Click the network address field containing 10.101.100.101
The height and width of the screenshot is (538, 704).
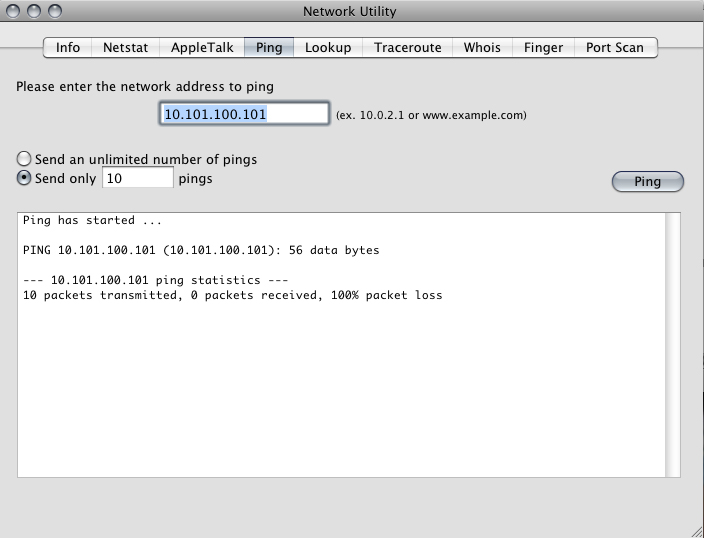coord(244,114)
